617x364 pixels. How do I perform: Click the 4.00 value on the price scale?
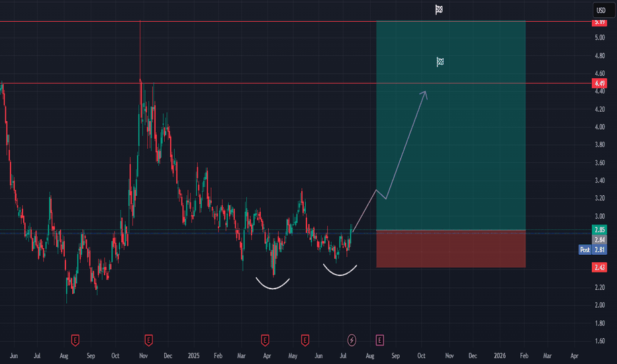(600, 127)
